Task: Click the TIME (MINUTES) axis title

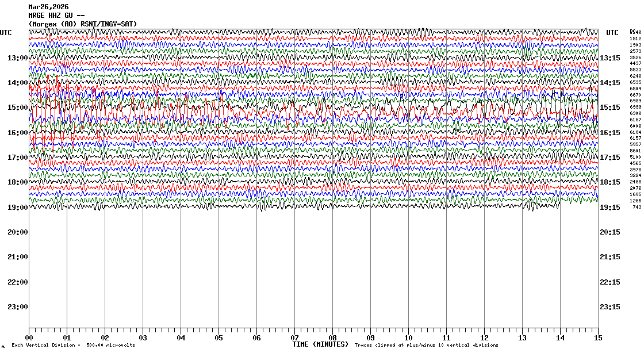Action: pos(320,344)
